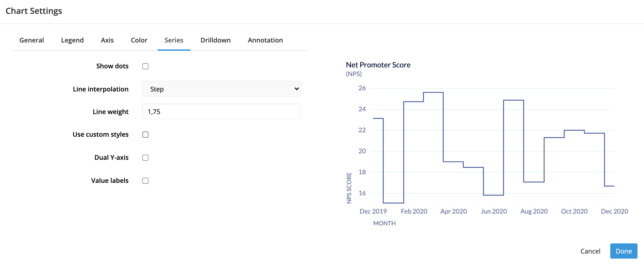Click the Apr 2020 axis label
The width and height of the screenshot is (644, 272).
coord(454,211)
